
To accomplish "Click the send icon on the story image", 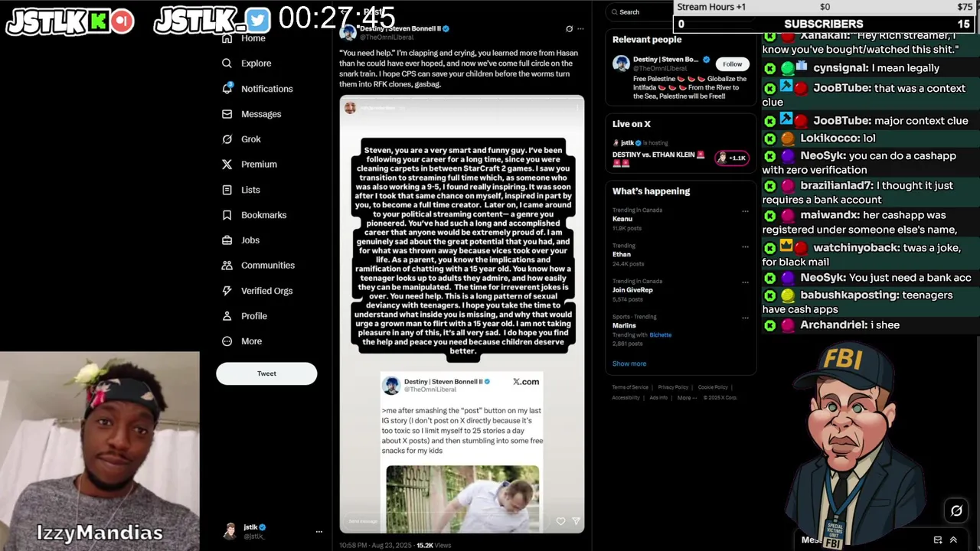I will (x=576, y=521).
